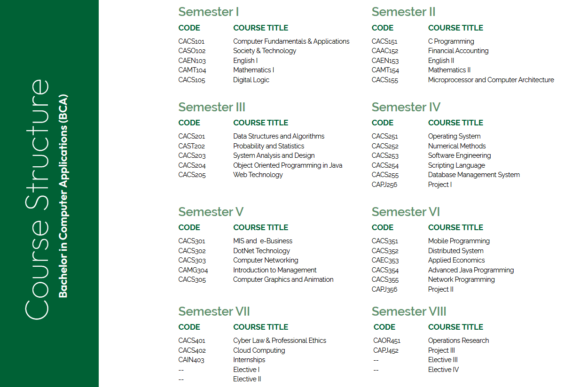Click the Semester I heading
The width and height of the screenshot is (588, 387).
coord(209,12)
